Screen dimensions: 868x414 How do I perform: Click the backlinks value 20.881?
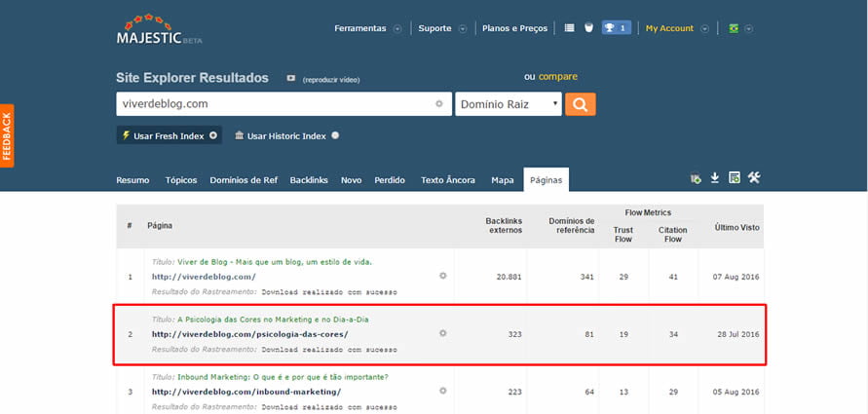point(509,277)
